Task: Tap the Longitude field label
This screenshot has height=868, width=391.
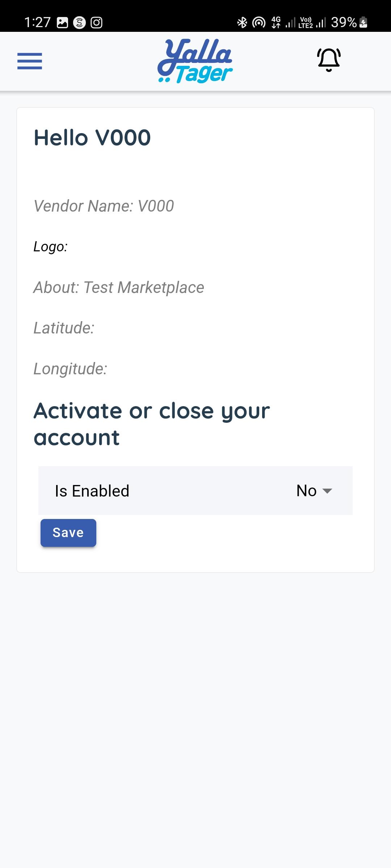Action: [71, 369]
